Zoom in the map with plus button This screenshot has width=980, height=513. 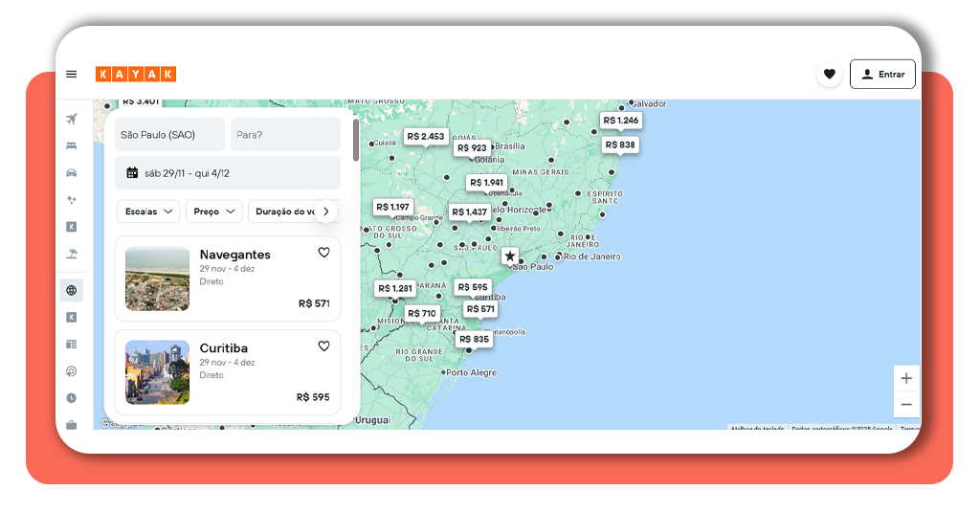(905, 378)
